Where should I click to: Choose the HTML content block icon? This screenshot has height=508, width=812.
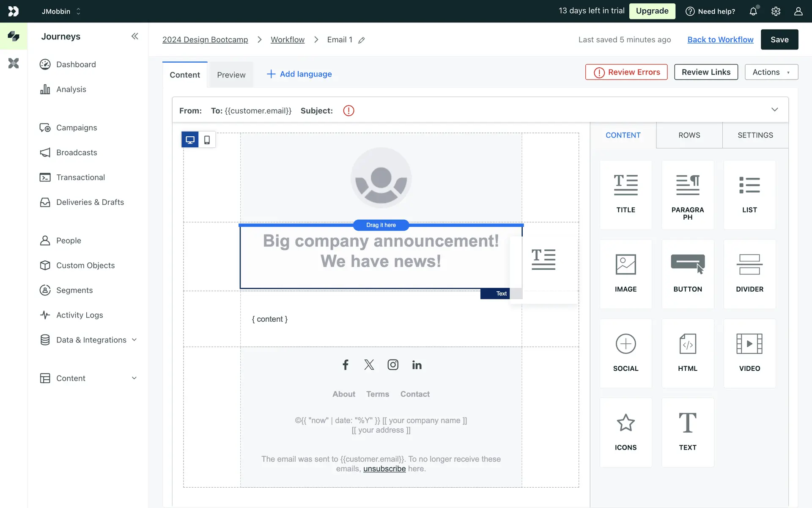(687, 344)
